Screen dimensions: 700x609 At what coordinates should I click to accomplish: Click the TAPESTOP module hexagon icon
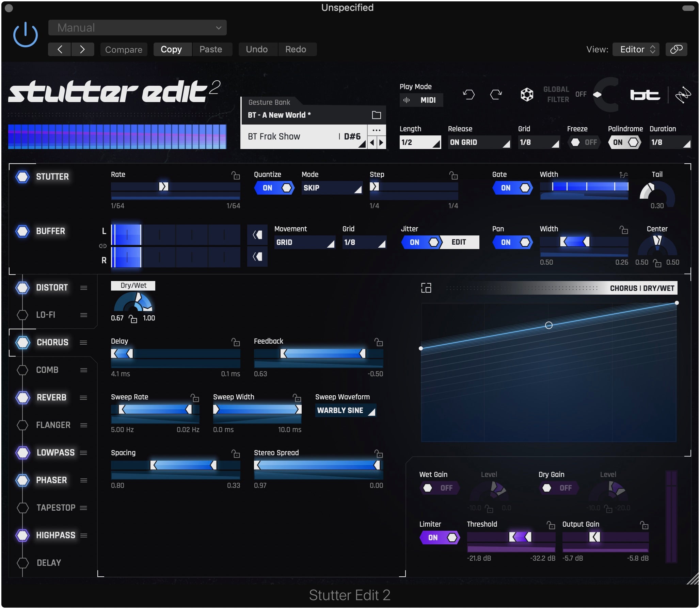(22, 508)
